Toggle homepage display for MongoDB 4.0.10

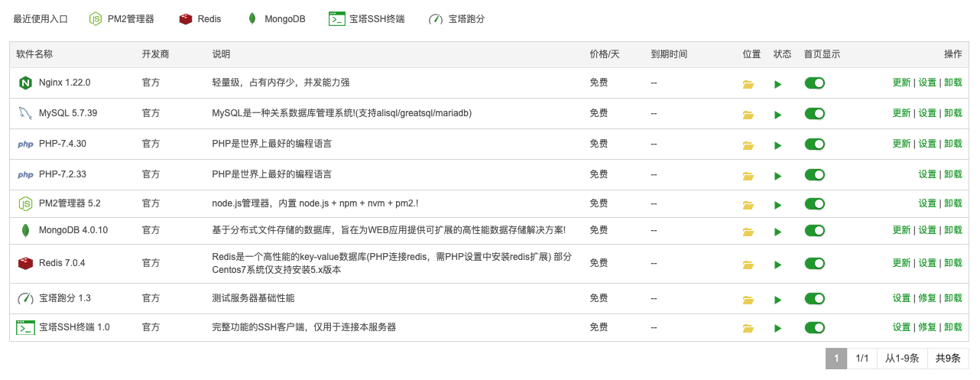click(815, 230)
